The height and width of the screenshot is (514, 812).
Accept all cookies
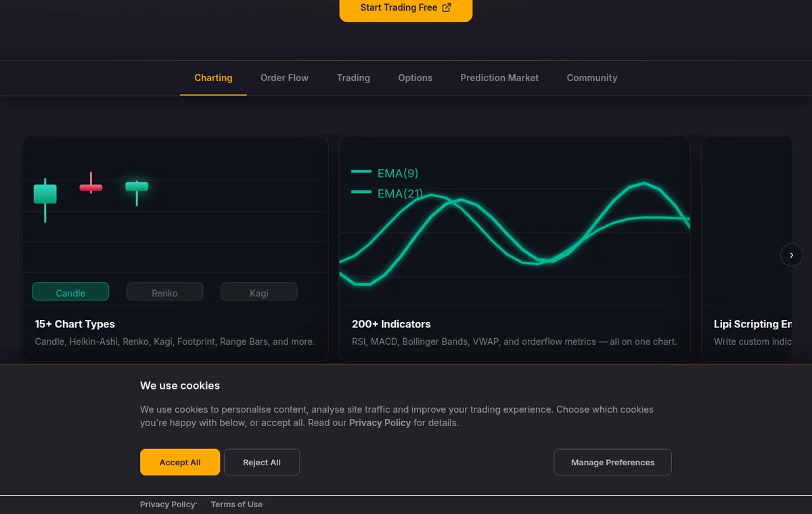[x=180, y=462]
